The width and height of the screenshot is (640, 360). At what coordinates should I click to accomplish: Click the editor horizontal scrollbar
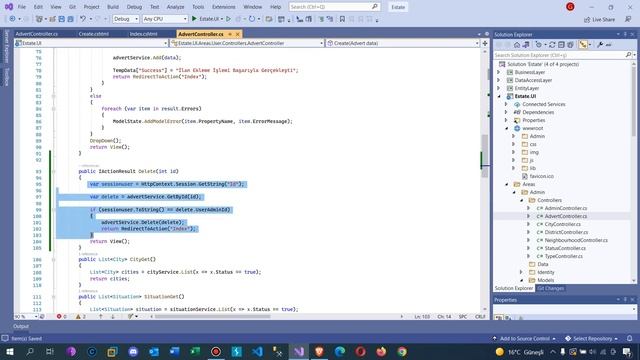[x=212, y=316]
